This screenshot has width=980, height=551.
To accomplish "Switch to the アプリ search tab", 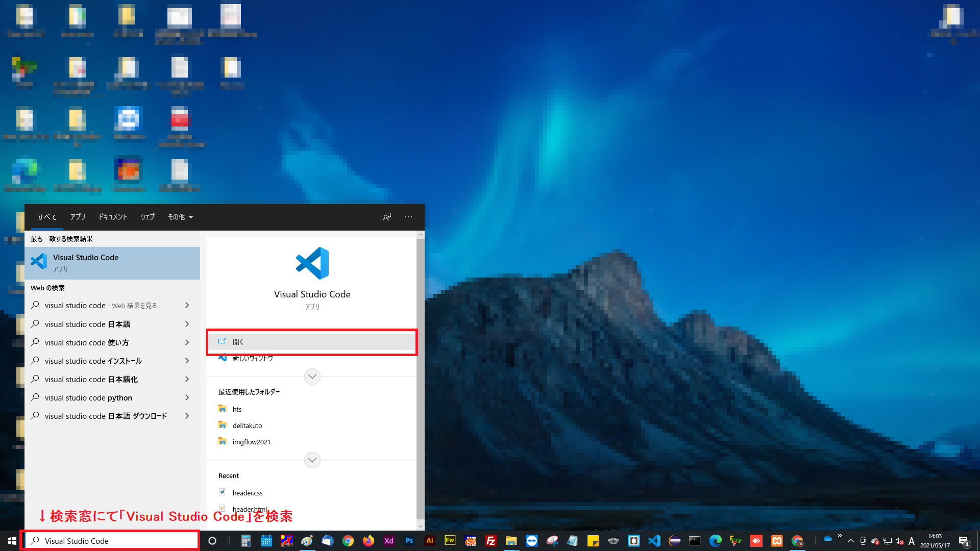I will click(78, 217).
